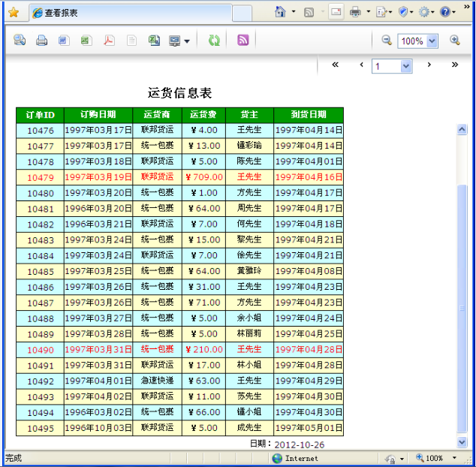Click the report print preview icon
The image size is (476, 467).
point(20,40)
